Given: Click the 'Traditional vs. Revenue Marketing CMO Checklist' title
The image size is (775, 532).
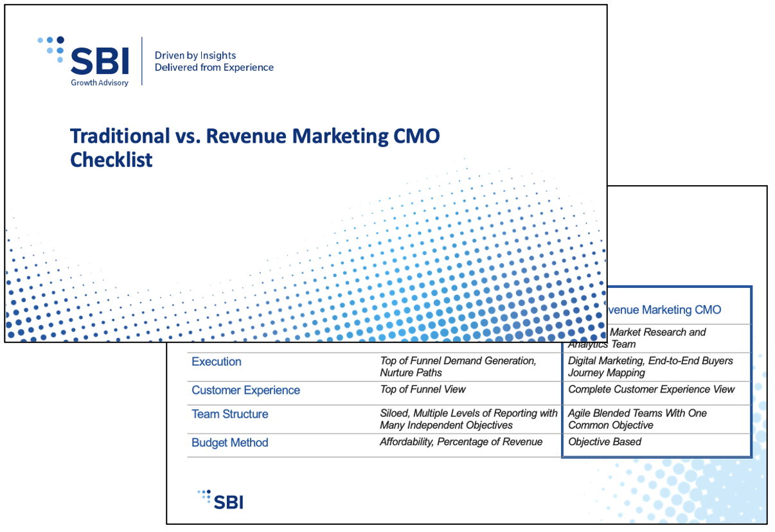Looking at the screenshot, I should coord(254,147).
